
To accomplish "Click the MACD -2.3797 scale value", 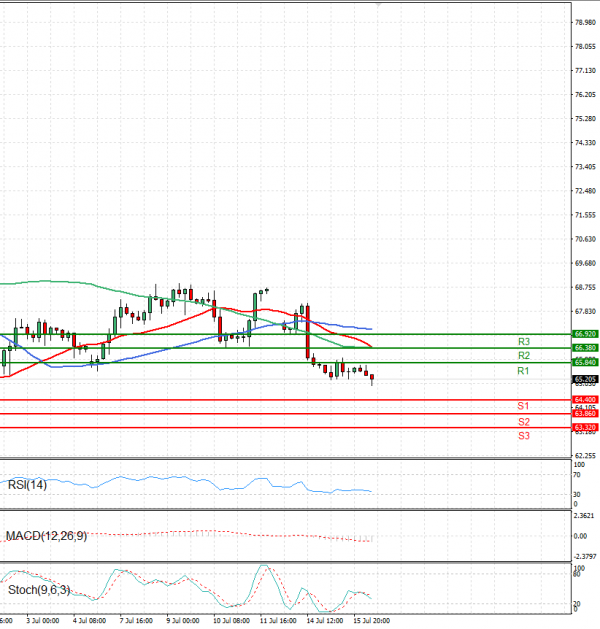I will click(585, 556).
